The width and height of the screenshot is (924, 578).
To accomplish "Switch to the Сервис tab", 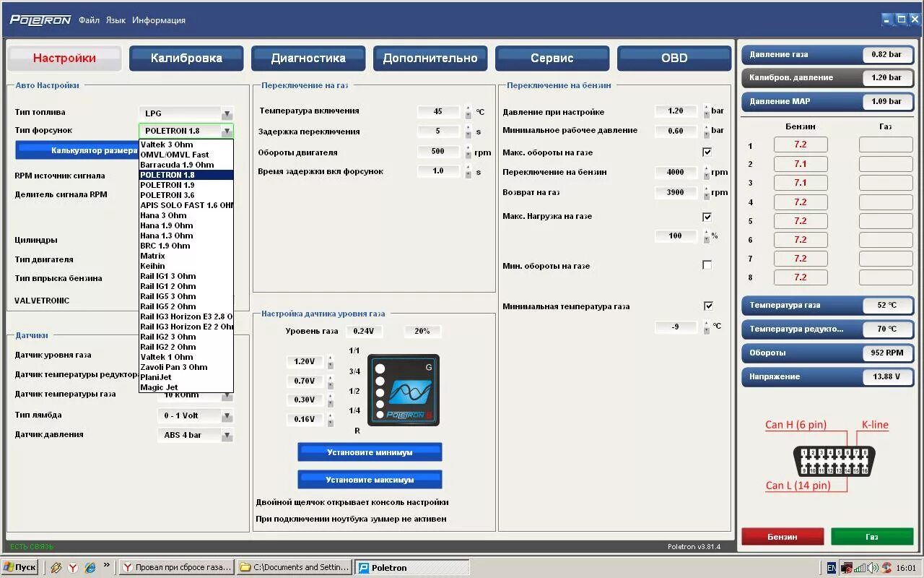I will click(x=552, y=59).
